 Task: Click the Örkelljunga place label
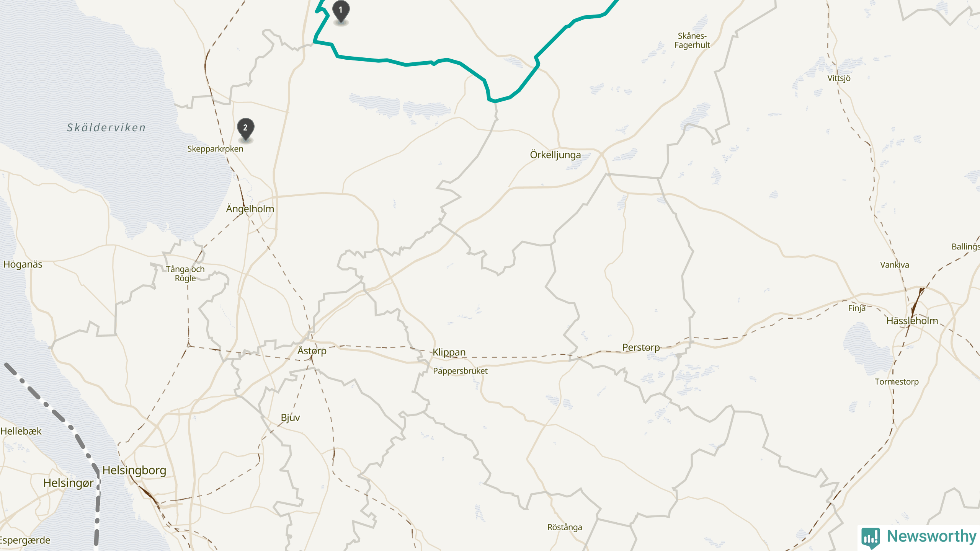555,155
